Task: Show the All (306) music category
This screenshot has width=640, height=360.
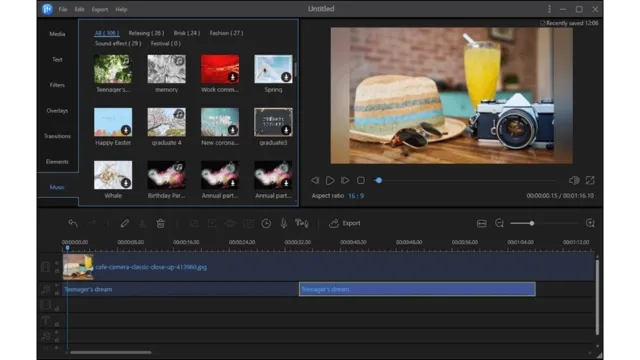Action: click(107, 33)
